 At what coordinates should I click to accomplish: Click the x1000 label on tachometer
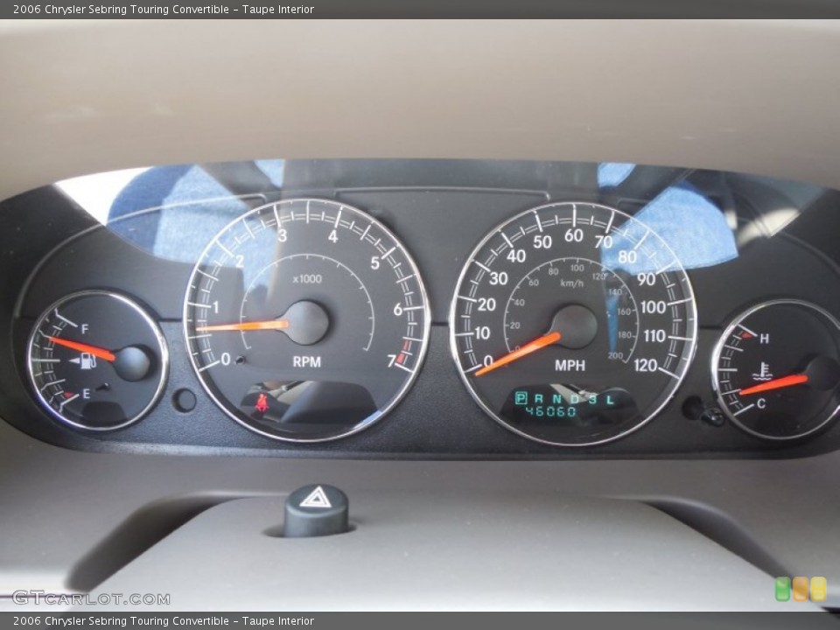pos(307,278)
